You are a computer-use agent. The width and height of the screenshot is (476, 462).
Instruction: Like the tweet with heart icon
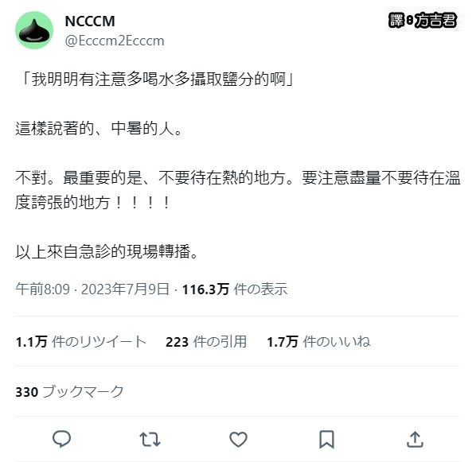click(238, 439)
